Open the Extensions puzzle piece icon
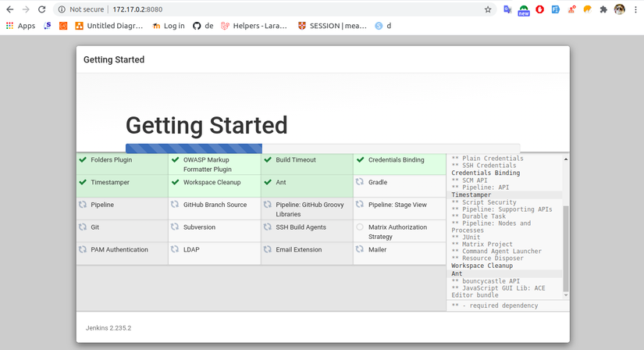This screenshot has width=644, height=350. 603,9
